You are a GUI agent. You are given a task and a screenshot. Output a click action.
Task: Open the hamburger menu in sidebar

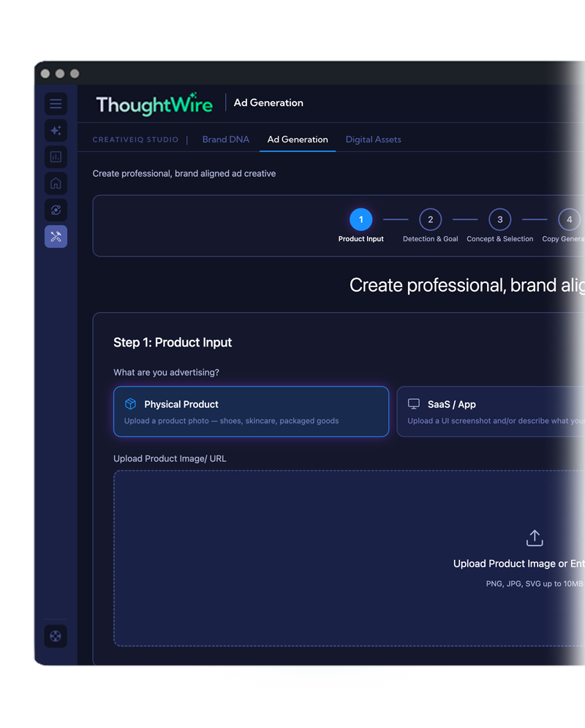[x=56, y=104]
